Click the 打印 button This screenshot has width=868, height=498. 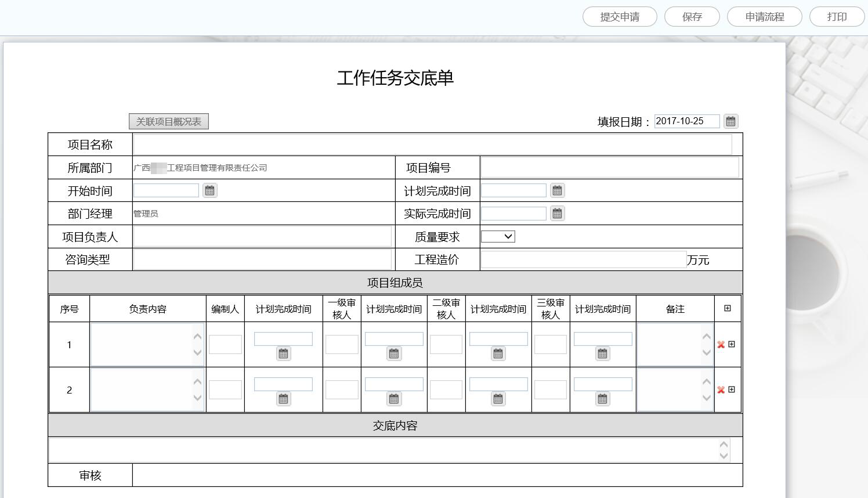[x=837, y=17]
